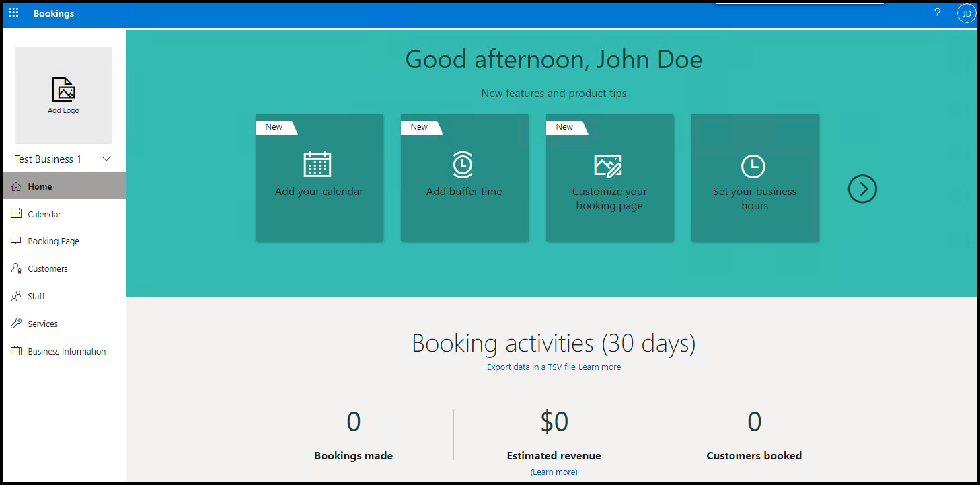Viewport: 980px width, 485px height.
Task: Click the Bookings made label
Action: point(353,456)
